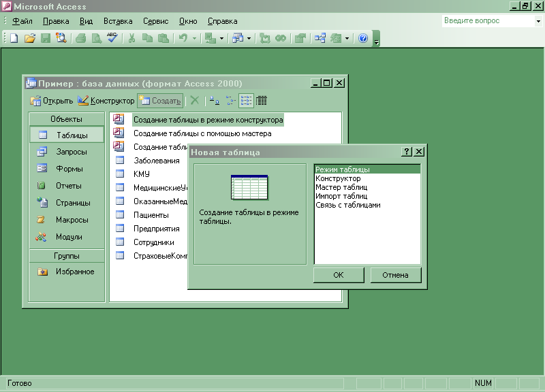Image resolution: width=545 pixels, height=392 pixels.
Task: Open the Вид menu
Action: coord(86,21)
